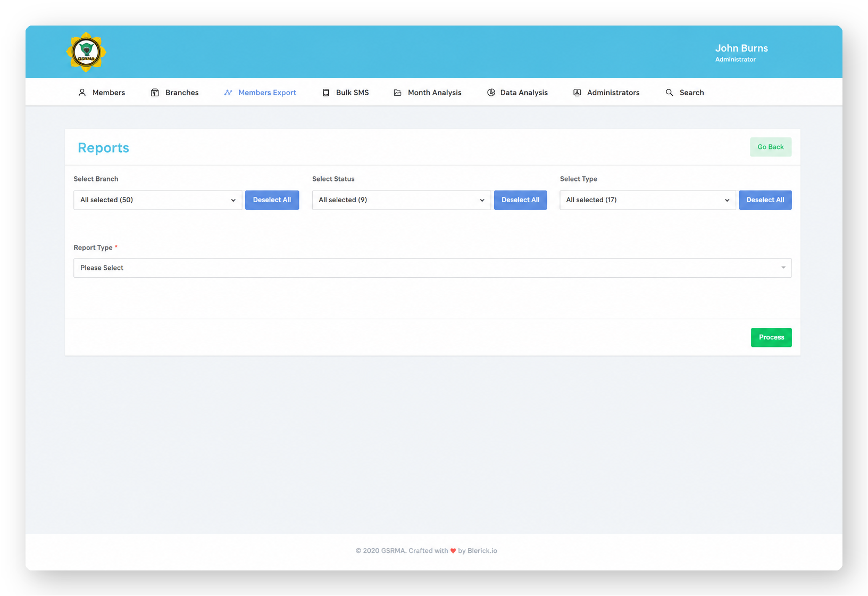Click the Data Analysis pie chart icon
Image resolution: width=868 pixels, height=596 pixels.
point(491,93)
